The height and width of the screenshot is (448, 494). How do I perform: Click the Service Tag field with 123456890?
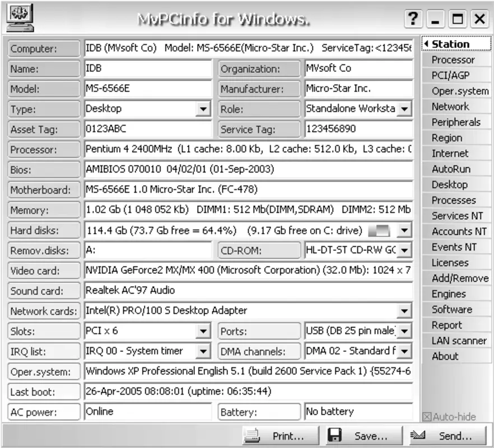[358, 129]
